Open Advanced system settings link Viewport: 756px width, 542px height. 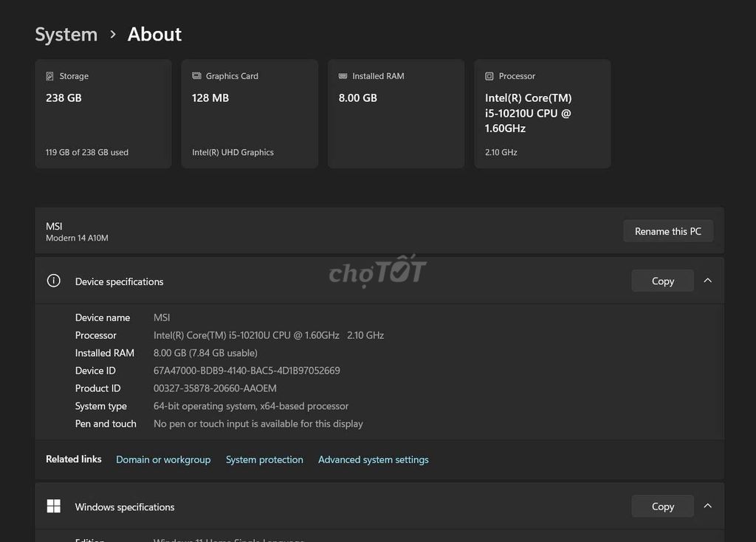point(373,459)
